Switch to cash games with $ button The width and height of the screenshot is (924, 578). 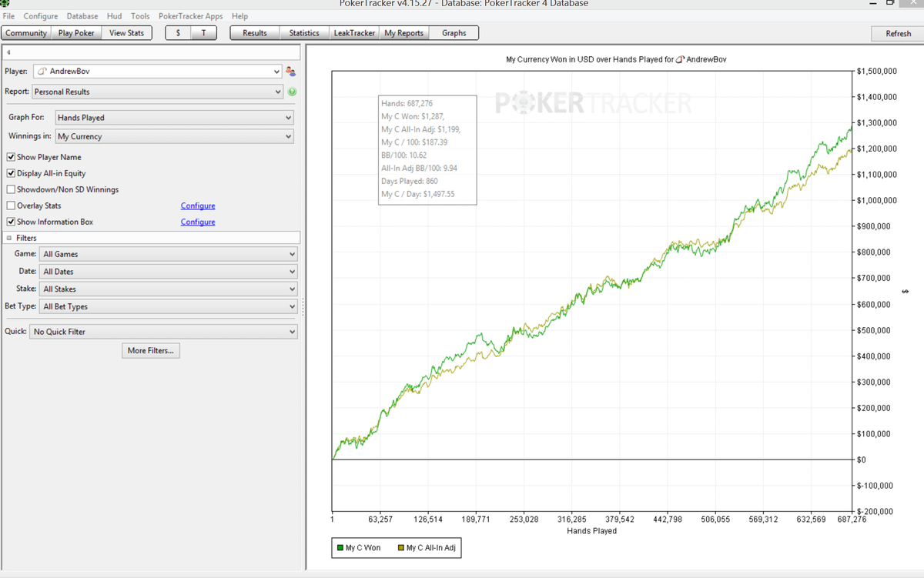[x=179, y=33]
